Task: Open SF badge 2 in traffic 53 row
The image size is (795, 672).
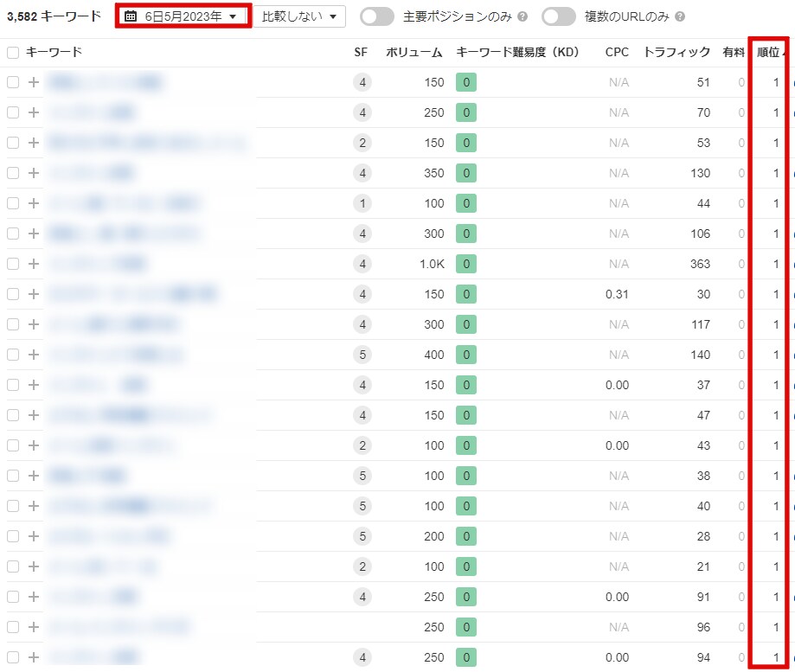Action: point(362,143)
